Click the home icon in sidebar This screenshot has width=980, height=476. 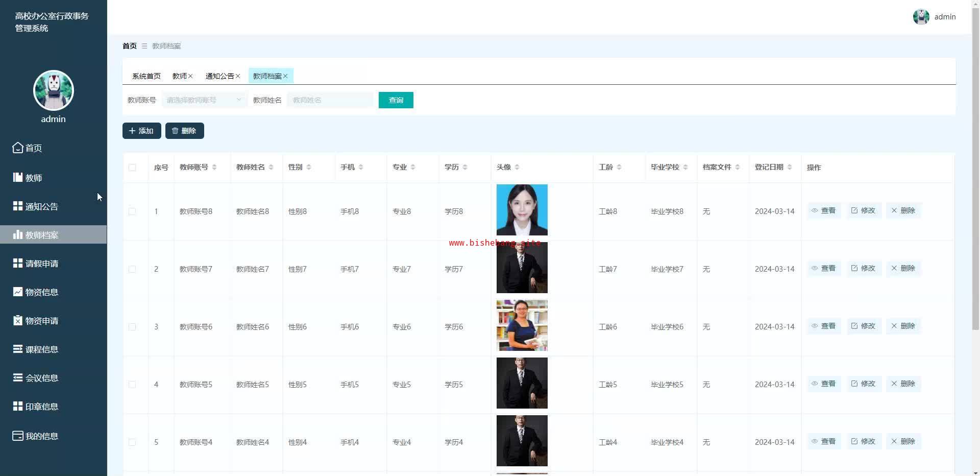point(18,148)
